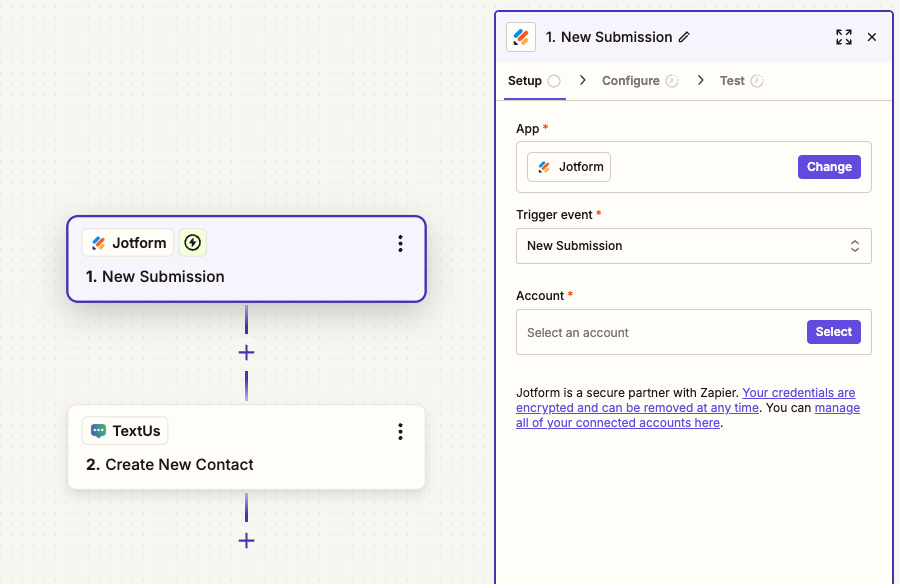
Task: Open the three-dot menu on TextUs step
Action: pos(400,431)
